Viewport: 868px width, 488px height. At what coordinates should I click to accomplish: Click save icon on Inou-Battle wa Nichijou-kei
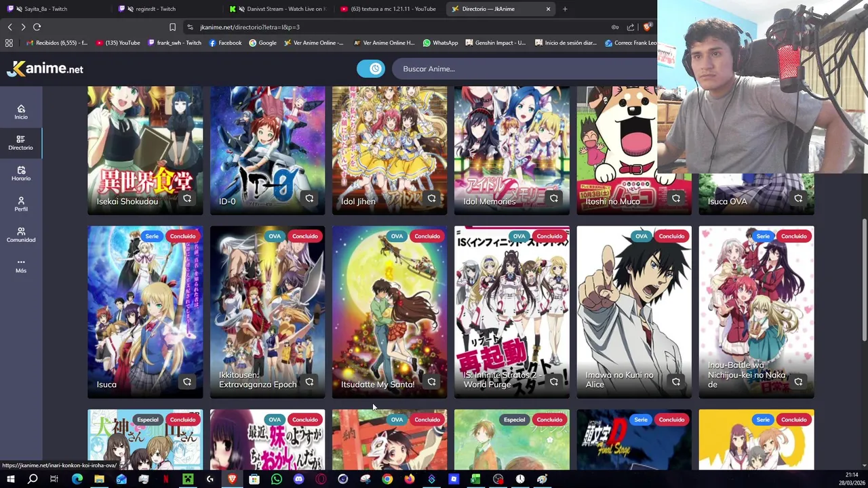(798, 382)
